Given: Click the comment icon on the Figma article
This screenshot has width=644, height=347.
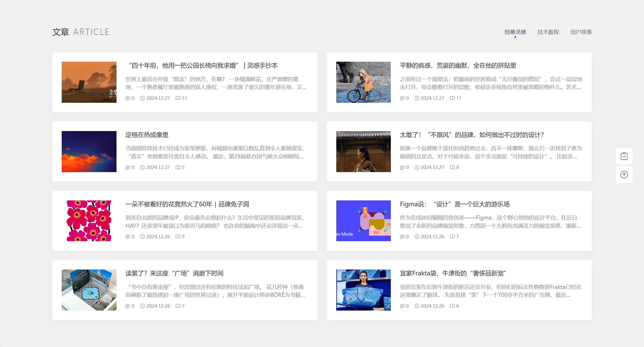Looking at the screenshot, I should point(402,237).
